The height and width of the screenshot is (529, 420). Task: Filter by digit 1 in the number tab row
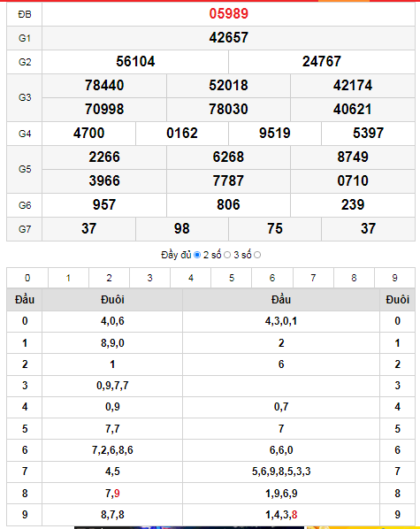[68, 278]
